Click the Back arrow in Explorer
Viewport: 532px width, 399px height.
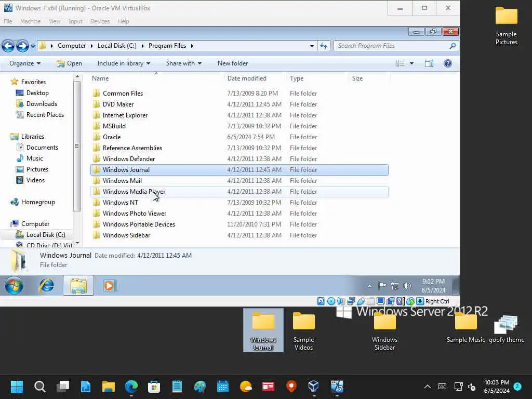(x=8, y=46)
